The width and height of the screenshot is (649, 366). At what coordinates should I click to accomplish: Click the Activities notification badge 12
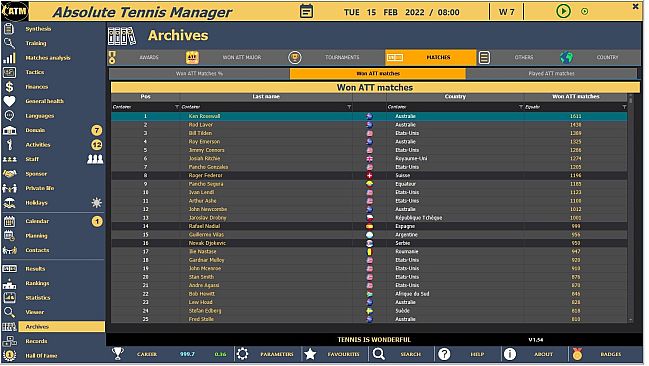(96, 145)
